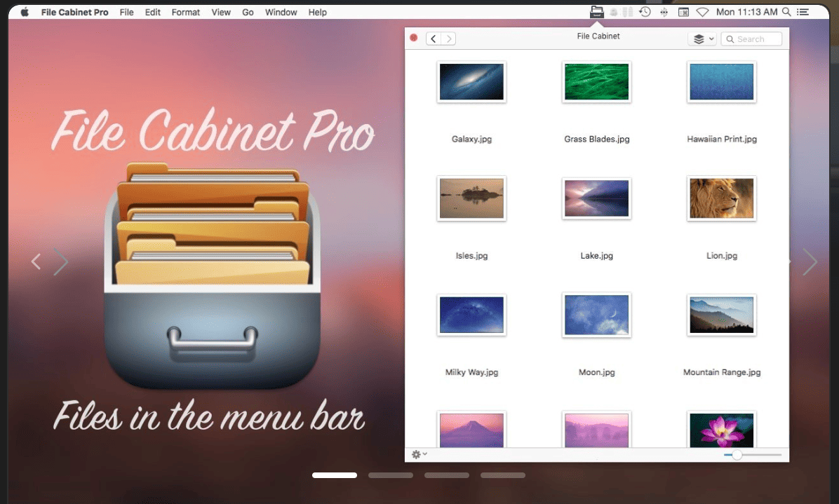Open the Wi-Fi status menu
This screenshot has width=839, height=504.
(x=702, y=12)
